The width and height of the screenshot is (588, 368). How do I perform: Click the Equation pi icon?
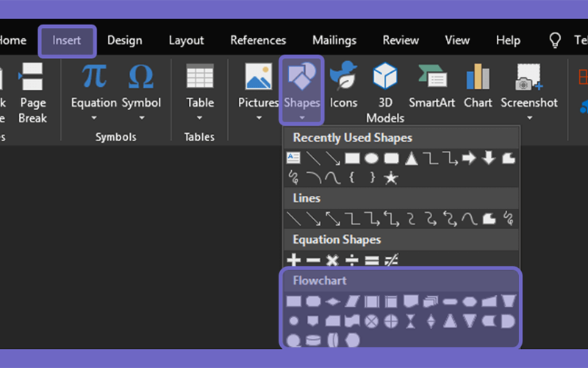(x=94, y=76)
